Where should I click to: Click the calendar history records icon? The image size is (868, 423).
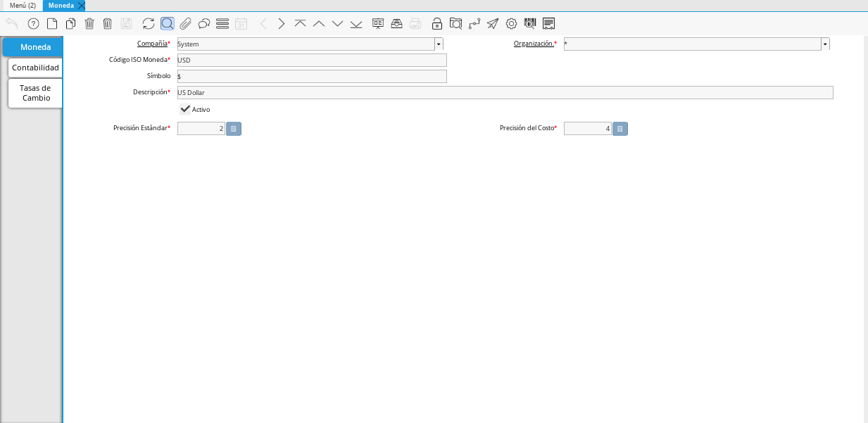[x=241, y=23]
